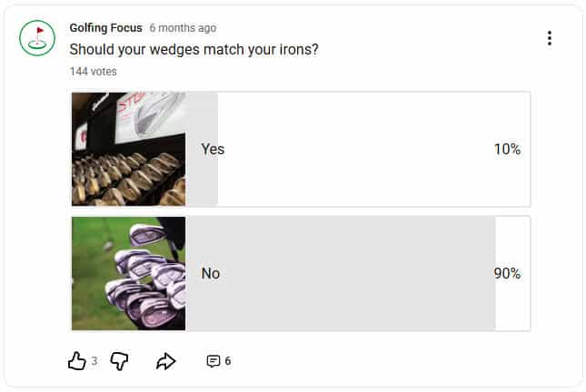The height and width of the screenshot is (392, 586).
Task: Share the poll using the arrow icon
Action: point(165,361)
